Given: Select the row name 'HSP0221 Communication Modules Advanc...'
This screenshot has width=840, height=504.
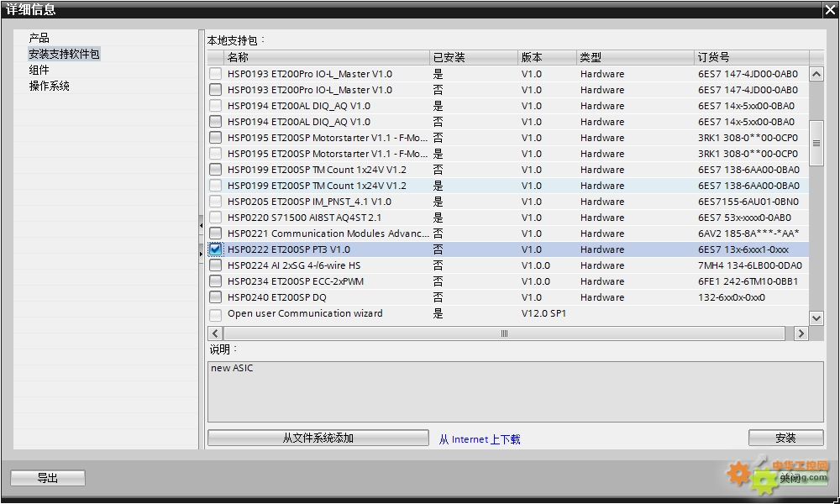Looking at the screenshot, I should click(x=328, y=234).
